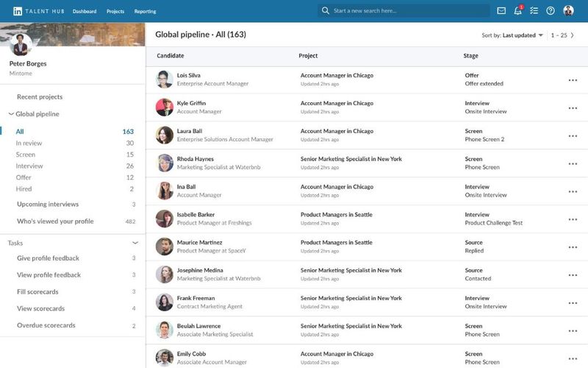Collapse the Tasks section
588x368 pixels.
[135, 242]
